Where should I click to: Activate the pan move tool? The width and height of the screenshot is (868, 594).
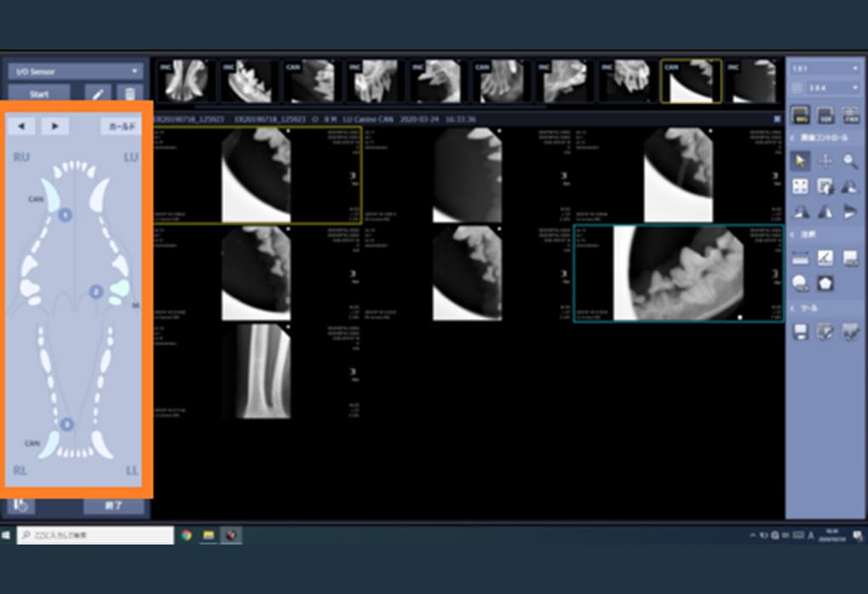[x=825, y=160]
